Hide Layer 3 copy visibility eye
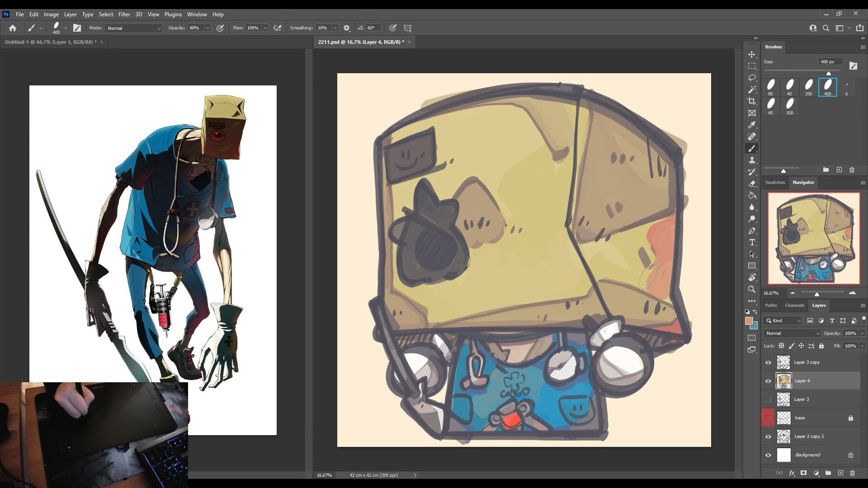The height and width of the screenshot is (488, 868). coord(768,362)
